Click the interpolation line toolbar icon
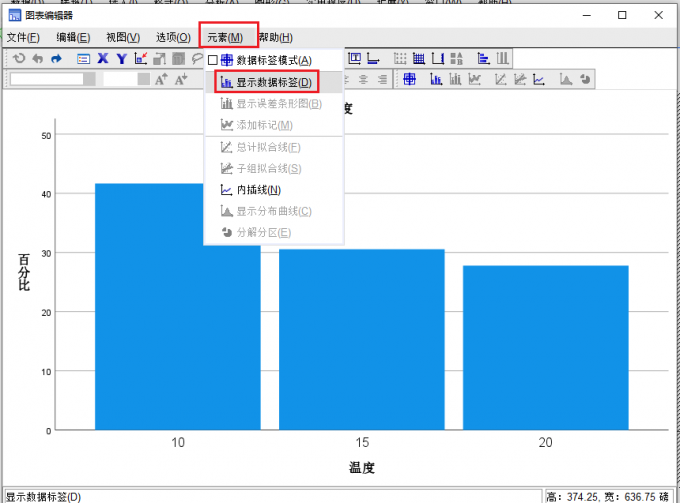680x503 pixels. pos(539,79)
